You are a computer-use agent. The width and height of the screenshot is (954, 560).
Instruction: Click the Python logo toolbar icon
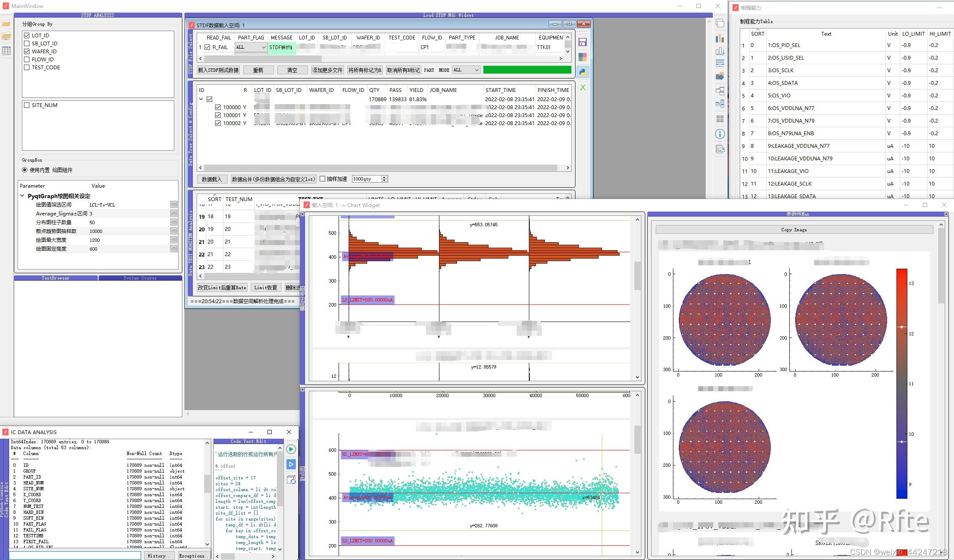pyautogui.click(x=583, y=72)
